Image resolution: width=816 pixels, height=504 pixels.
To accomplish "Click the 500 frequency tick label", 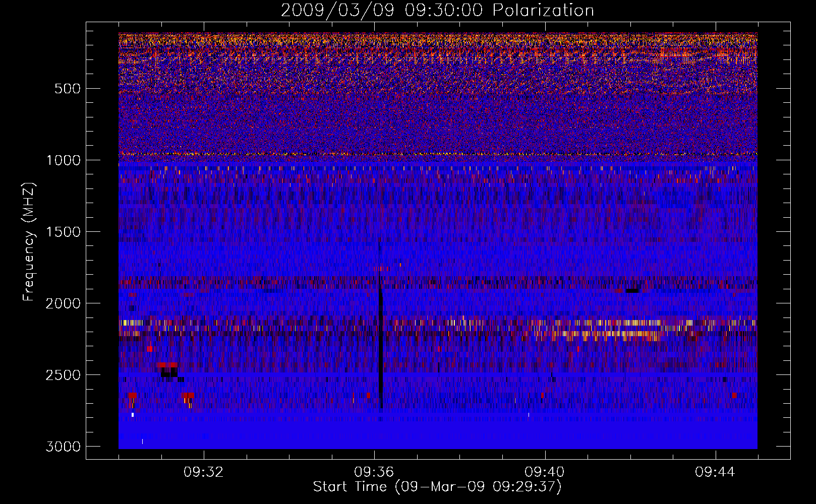I will [68, 89].
